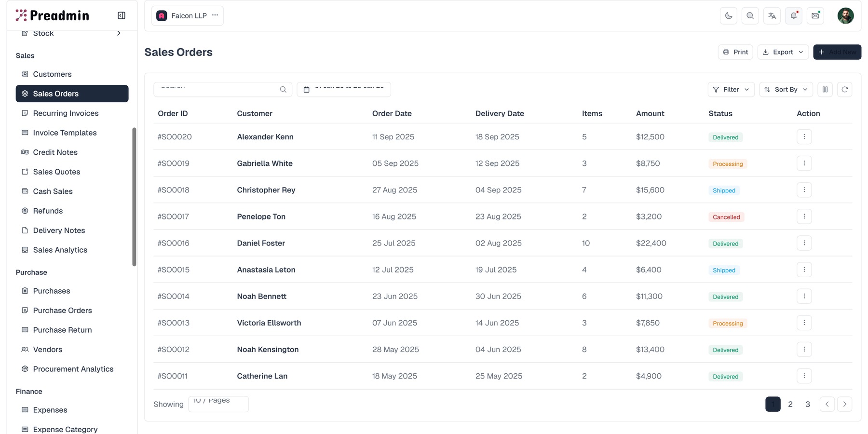Click the refresh table icon
868x434 pixels.
(845, 89)
